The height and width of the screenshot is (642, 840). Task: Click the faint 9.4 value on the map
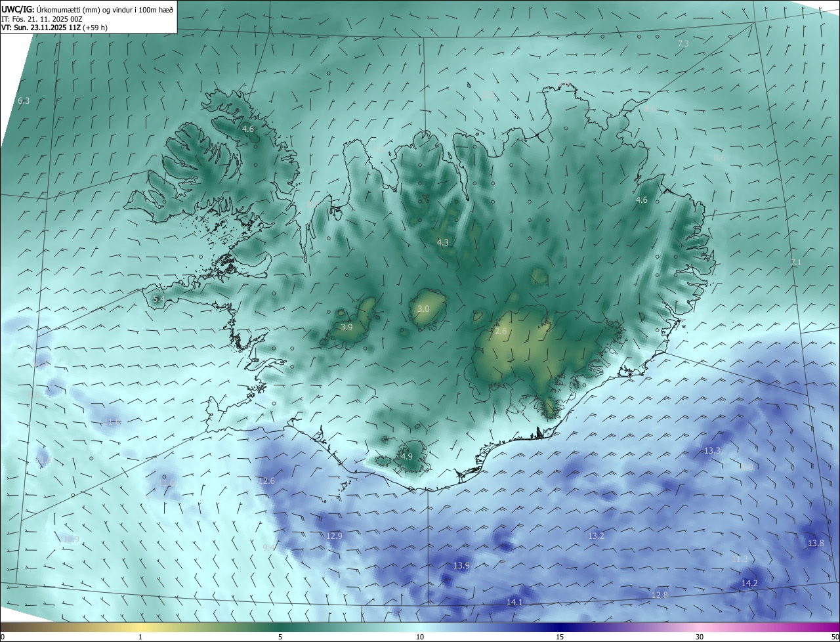268,547
